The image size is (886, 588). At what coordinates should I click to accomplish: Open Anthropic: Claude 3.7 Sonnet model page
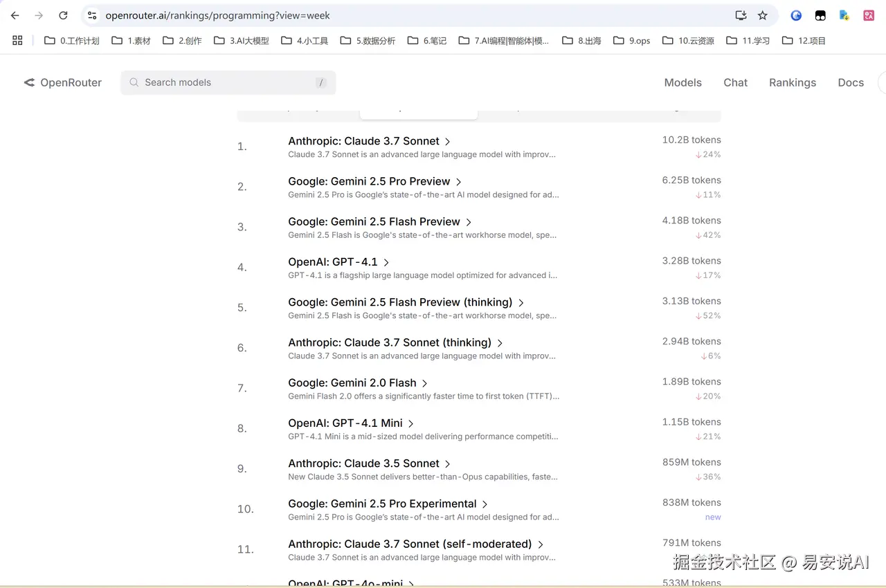364,141
